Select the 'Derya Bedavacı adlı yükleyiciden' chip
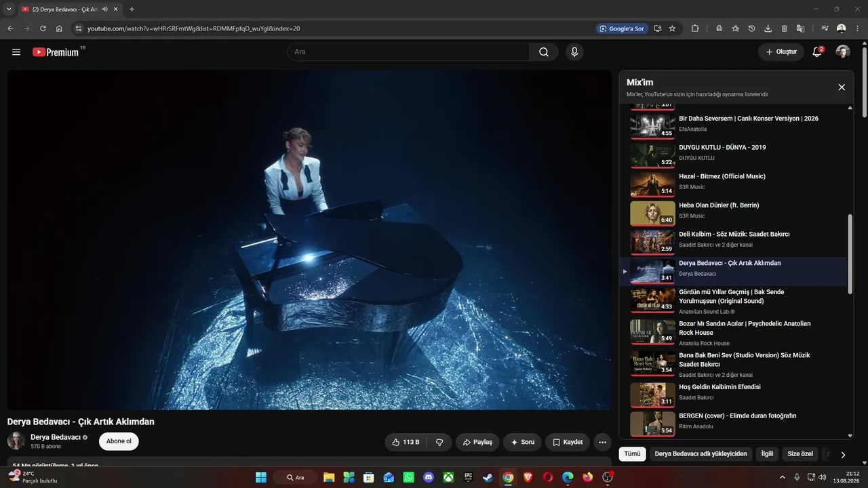The height and width of the screenshot is (488, 868). pyautogui.click(x=701, y=454)
